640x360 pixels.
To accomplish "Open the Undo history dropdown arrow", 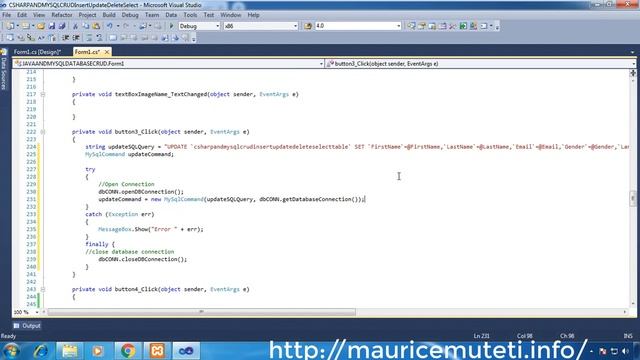I will point(118,26).
